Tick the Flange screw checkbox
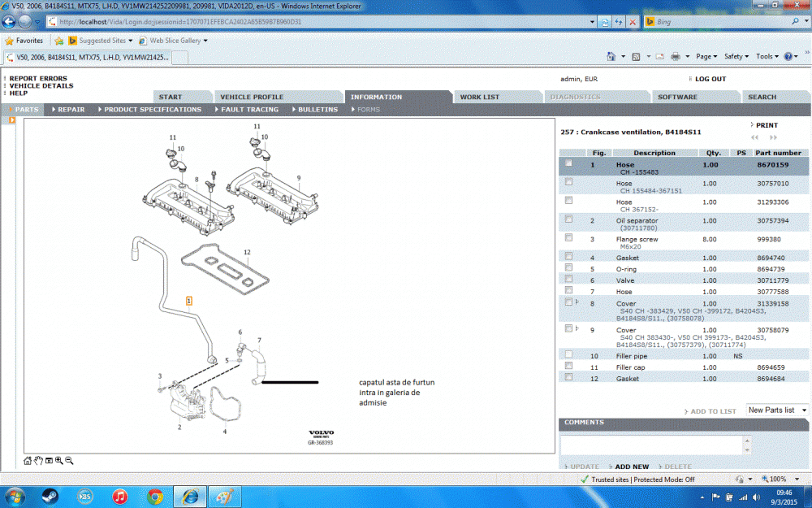The height and width of the screenshot is (508, 812). pos(568,237)
